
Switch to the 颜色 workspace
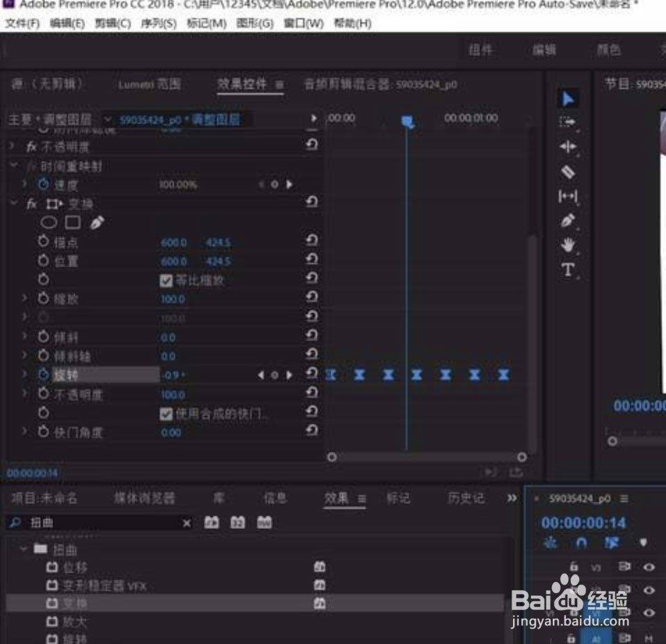(609, 51)
